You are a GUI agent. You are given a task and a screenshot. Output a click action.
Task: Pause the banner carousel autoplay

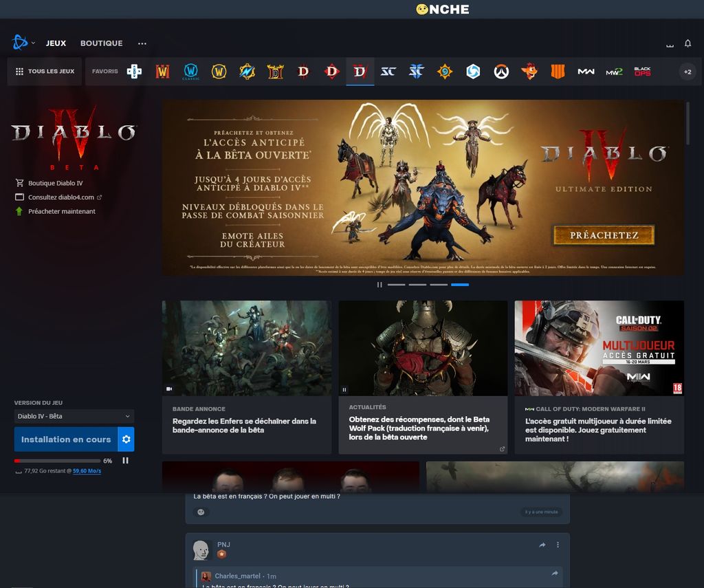[x=379, y=284]
